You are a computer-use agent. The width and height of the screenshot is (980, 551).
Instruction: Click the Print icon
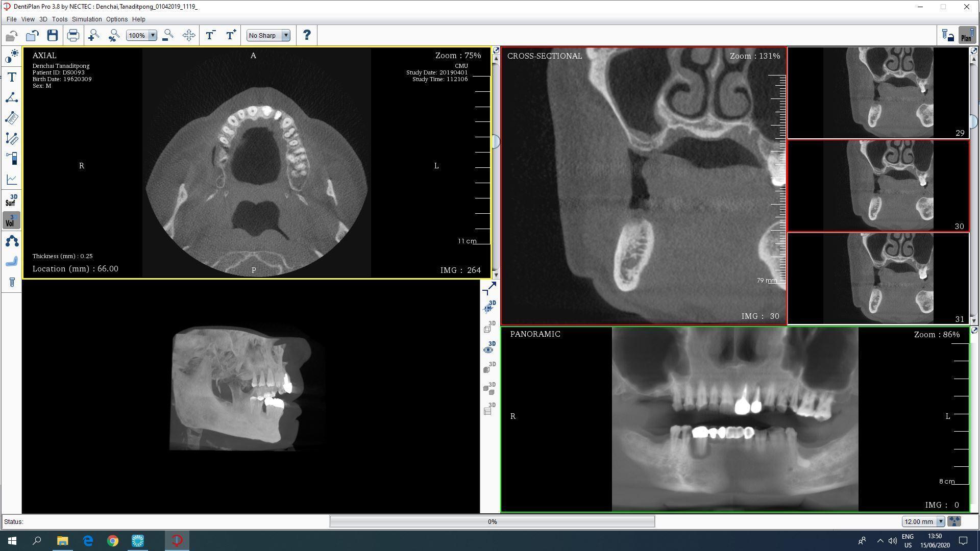pyautogui.click(x=73, y=35)
